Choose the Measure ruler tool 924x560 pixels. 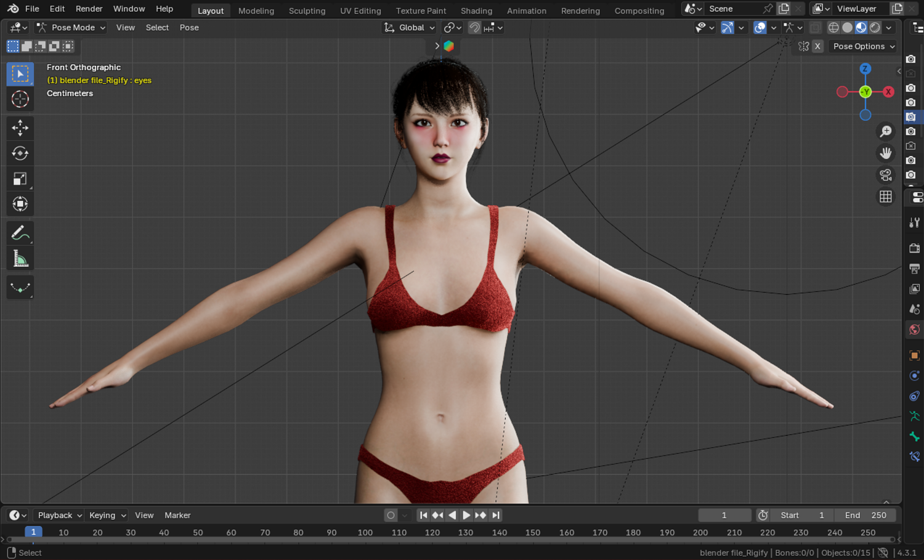[x=20, y=258]
